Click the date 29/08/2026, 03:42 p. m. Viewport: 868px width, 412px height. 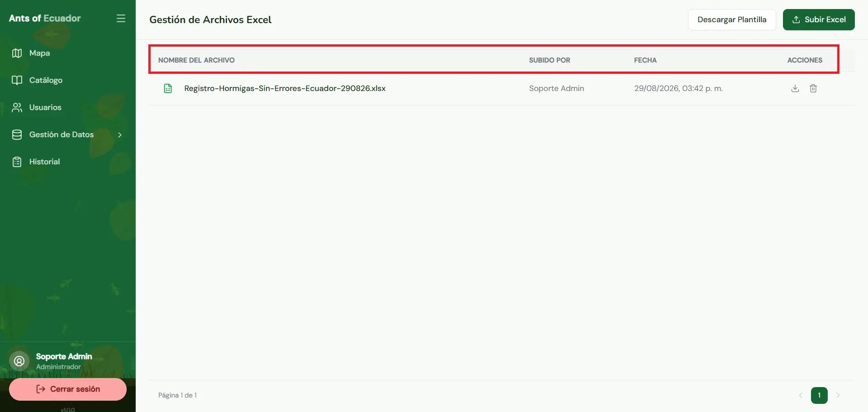point(678,88)
